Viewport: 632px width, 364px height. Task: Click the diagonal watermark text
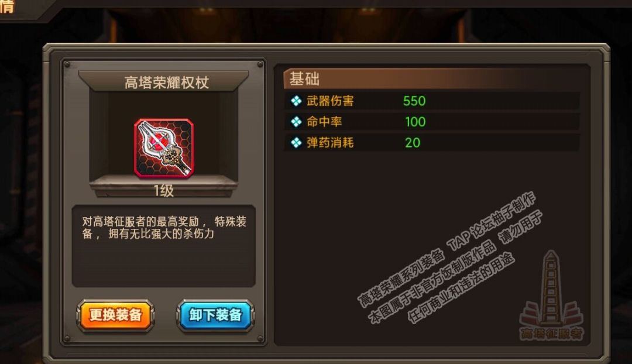[450, 258]
